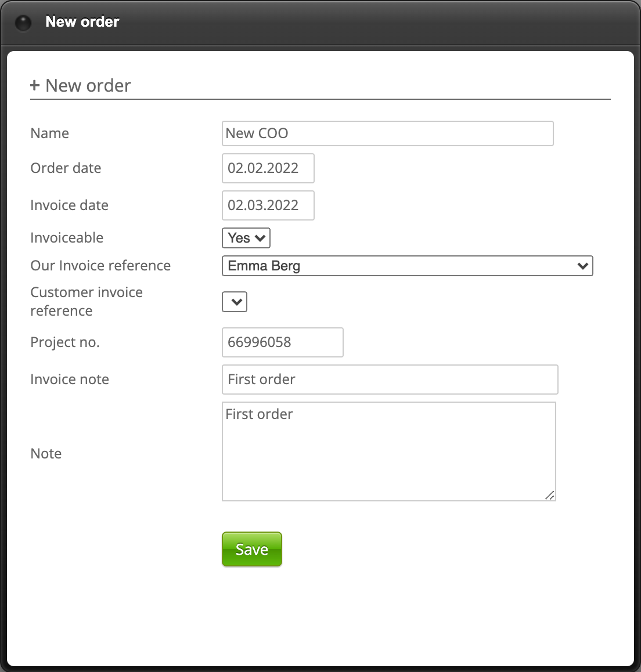The width and height of the screenshot is (641, 672).
Task: Click the Customer invoice reference label
Action: (x=86, y=301)
